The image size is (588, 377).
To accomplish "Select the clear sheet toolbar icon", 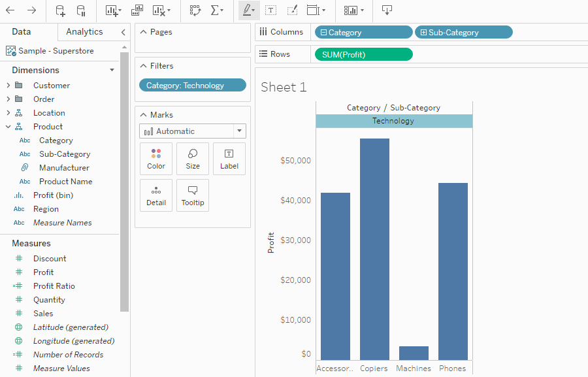I will tap(159, 10).
